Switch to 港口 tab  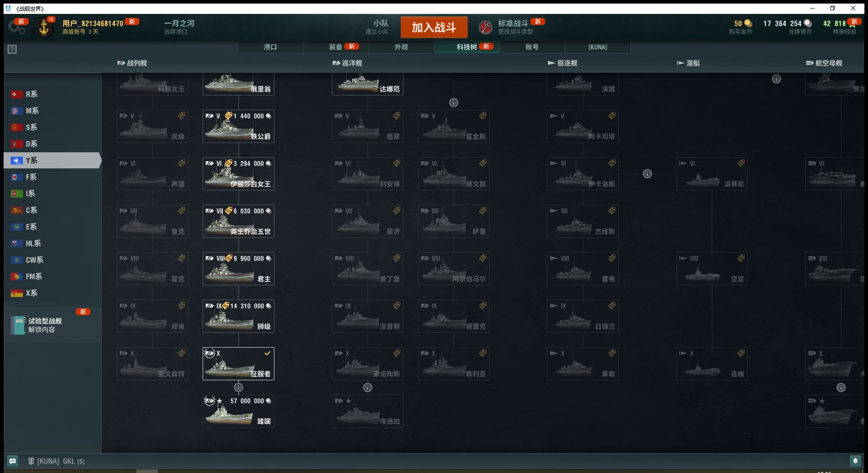click(x=270, y=47)
